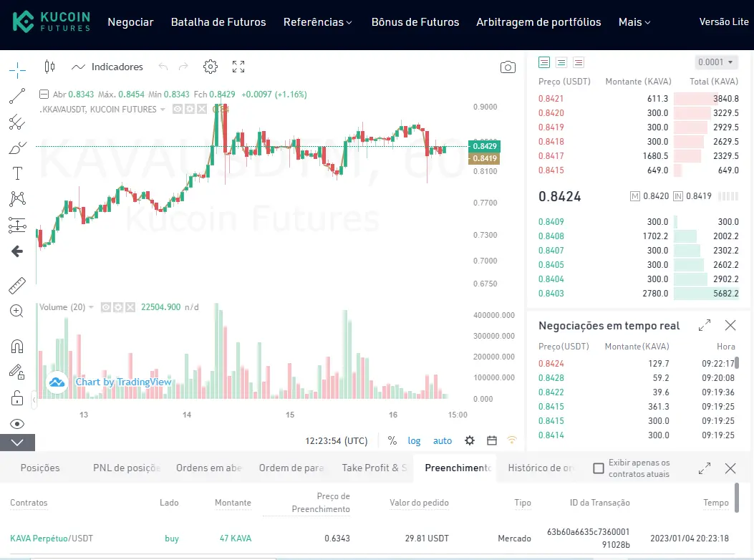
Task: Toggle lock all drawing tools
Action: [17, 398]
